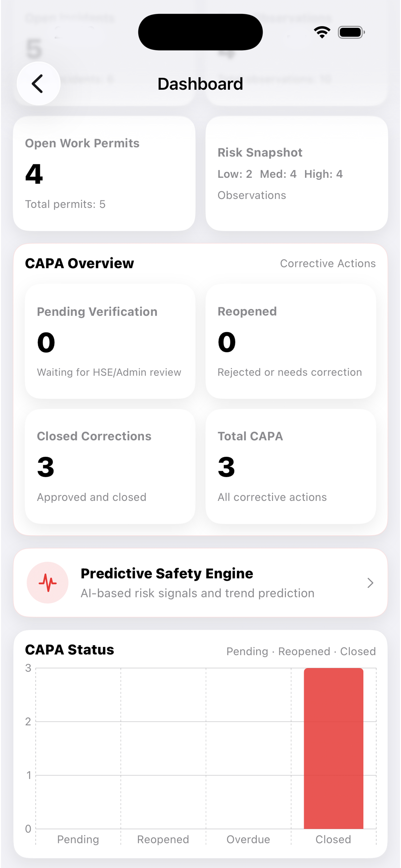Tap the Wi-Fi status icon
The image size is (401, 868).
tap(322, 32)
